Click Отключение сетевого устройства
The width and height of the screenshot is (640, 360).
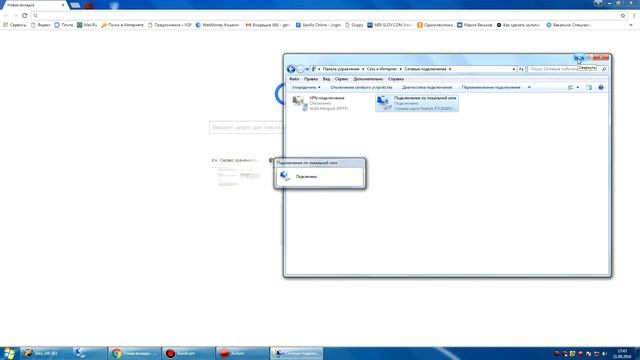coord(361,87)
